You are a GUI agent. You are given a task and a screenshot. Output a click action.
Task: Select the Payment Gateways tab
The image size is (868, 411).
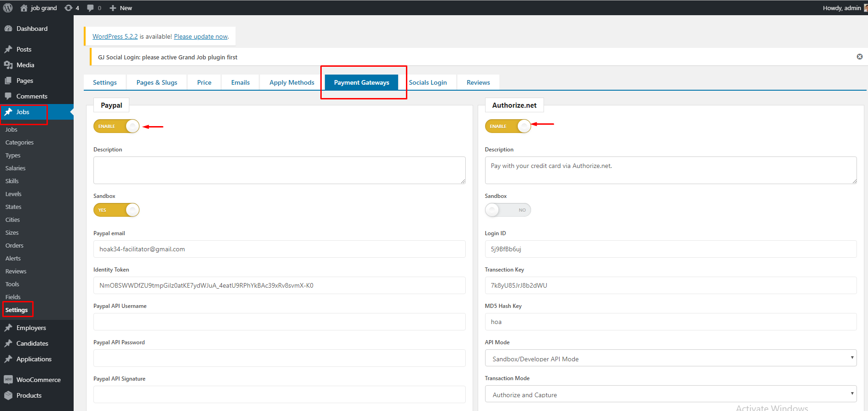tap(362, 82)
